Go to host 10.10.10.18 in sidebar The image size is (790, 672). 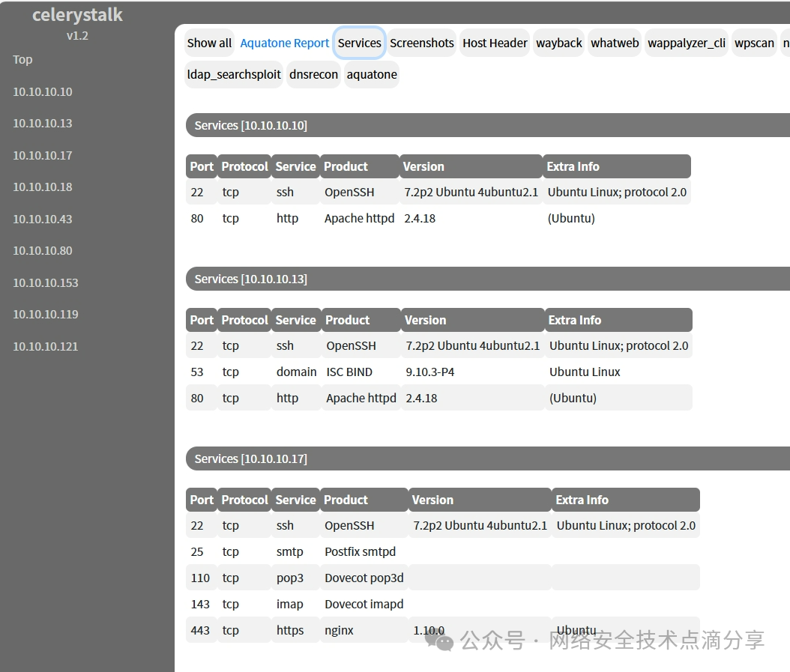point(42,187)
